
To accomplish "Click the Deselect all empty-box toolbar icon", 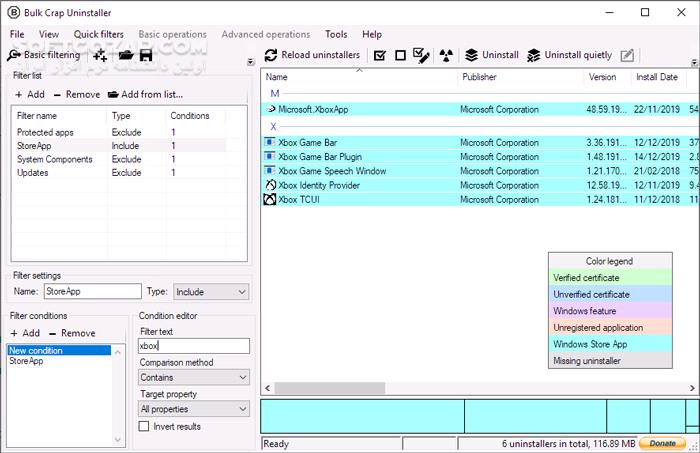I will tap(400, 55).
